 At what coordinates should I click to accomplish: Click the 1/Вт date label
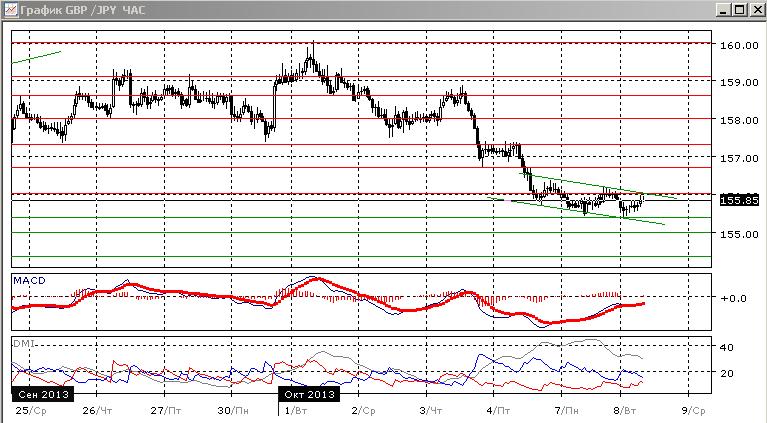tap(295, 410)
